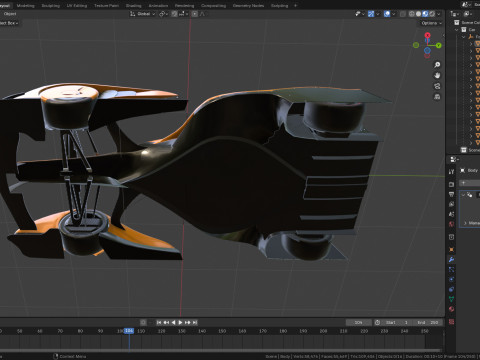Open the Compositing workspace tab
The height and width of the screenshot is (360, 480).
click(213, 5)
